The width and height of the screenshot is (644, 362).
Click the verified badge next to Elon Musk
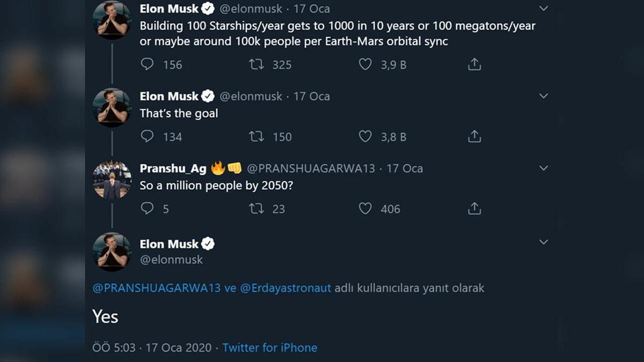[207, 8]
